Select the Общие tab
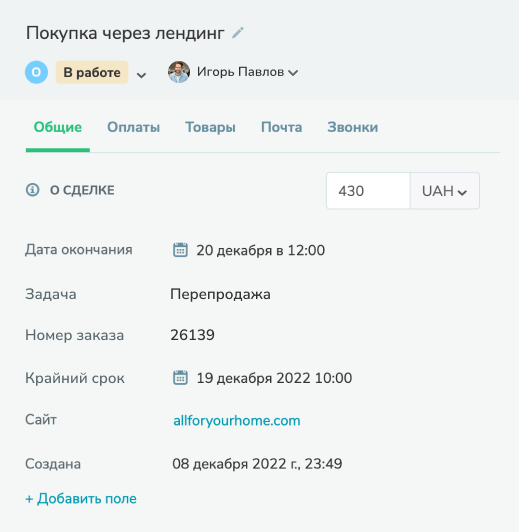The image size is (519, 532). (x=58, y=127)
